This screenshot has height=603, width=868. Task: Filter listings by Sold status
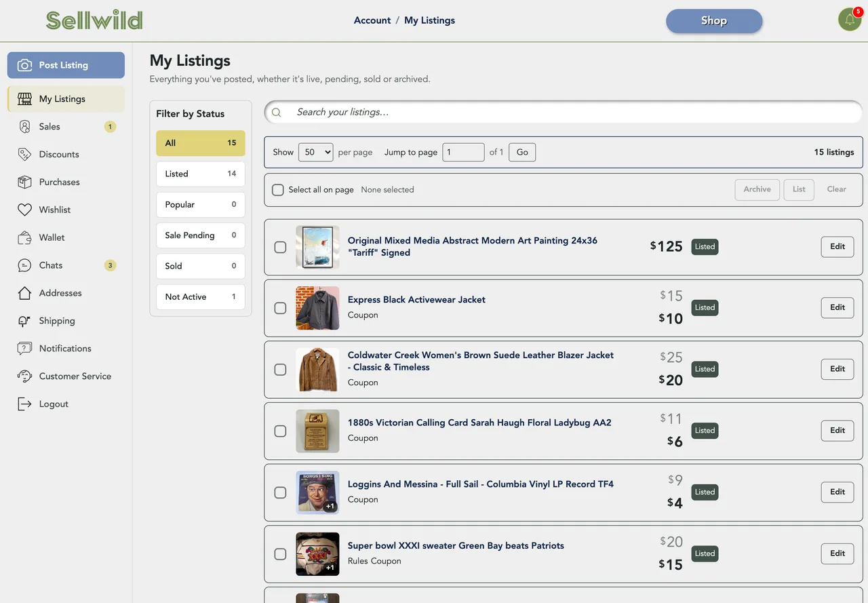click(x=201, y=266)
